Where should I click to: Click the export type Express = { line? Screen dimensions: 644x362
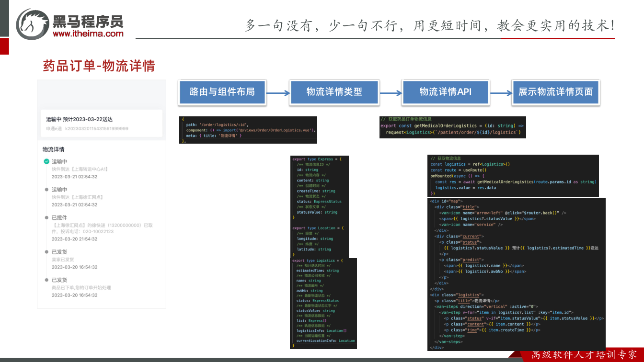(317, 159)
